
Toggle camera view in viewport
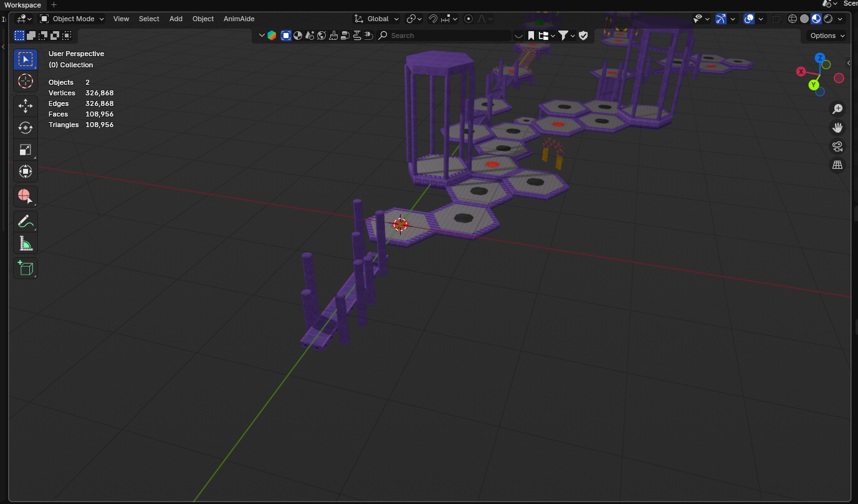[837, 146]
